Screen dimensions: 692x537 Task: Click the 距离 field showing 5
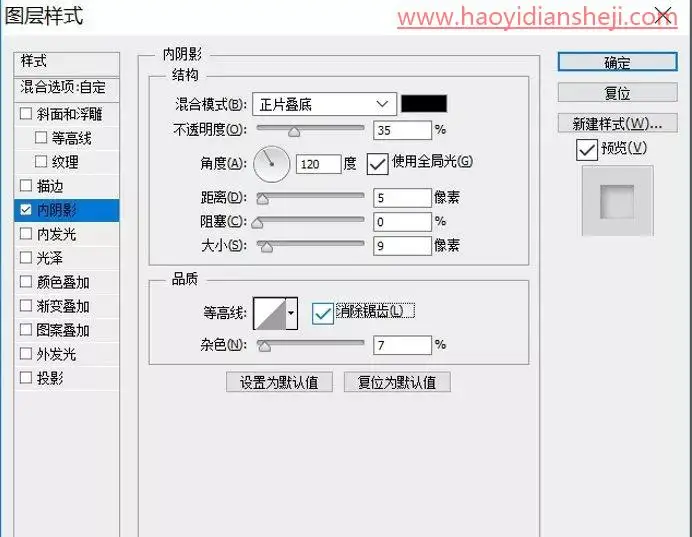pyautogui.click(x=402, y=198)
